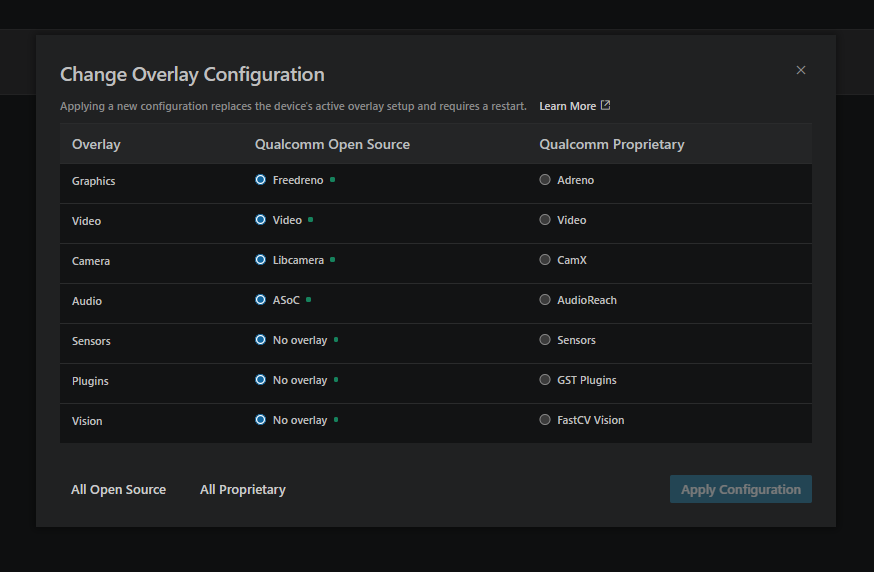Click the Video row label in Overlay column

coord(86,221)
